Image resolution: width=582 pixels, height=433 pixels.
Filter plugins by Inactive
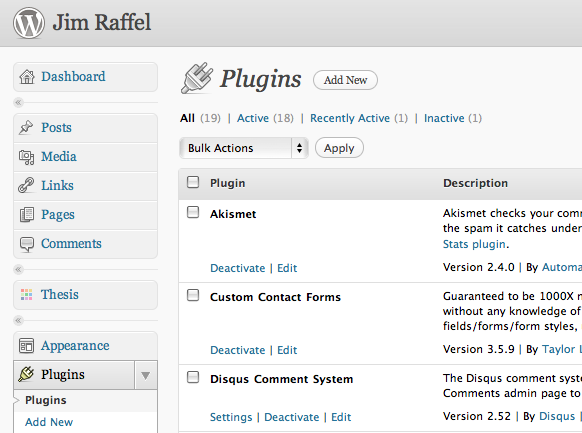click(x=444, y=118)
